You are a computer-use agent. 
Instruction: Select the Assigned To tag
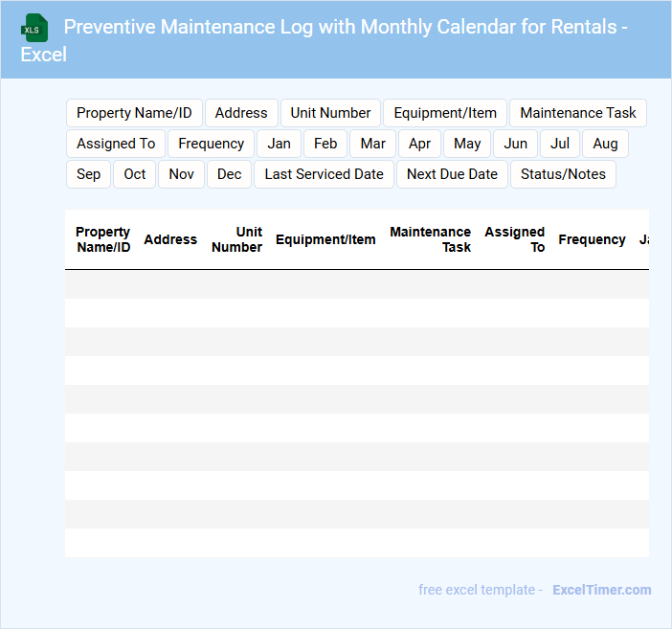coord(116,144)
